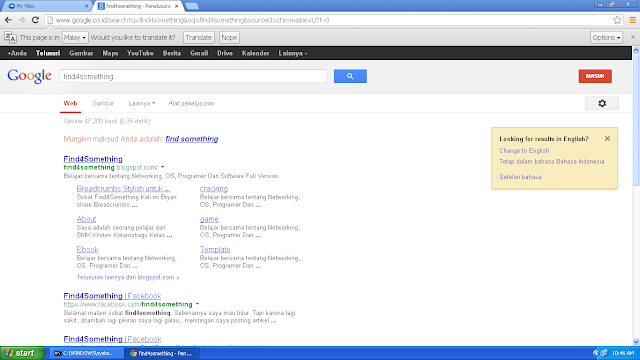Open Kalender in the black navigation bar
640x360 pixels.
[256, 53]
